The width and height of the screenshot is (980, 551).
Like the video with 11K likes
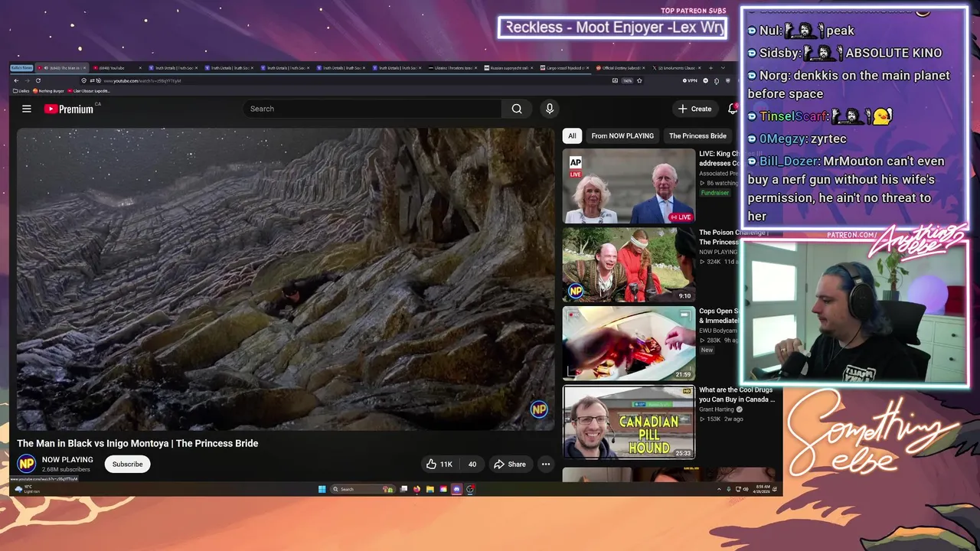[439, 464]
